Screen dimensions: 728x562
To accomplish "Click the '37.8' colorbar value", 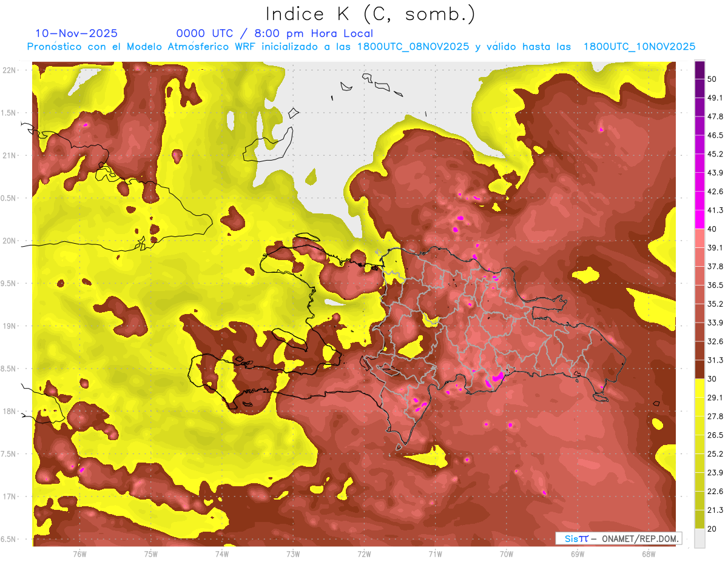I will click(716, 266).
